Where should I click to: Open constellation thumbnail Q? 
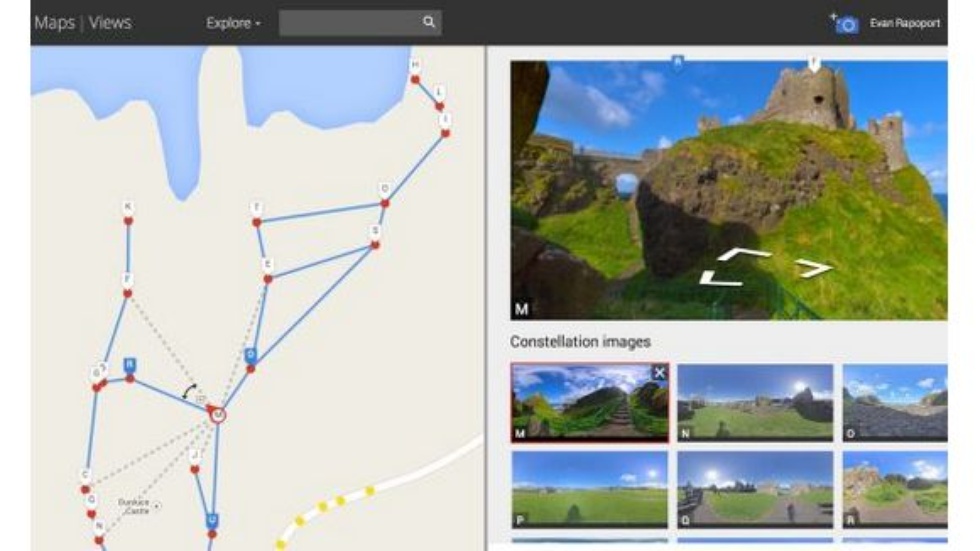coord(755,489)
